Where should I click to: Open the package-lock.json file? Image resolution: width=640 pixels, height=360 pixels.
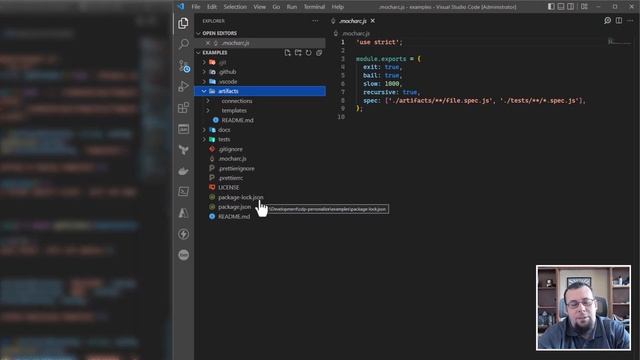tap(240, 197)
